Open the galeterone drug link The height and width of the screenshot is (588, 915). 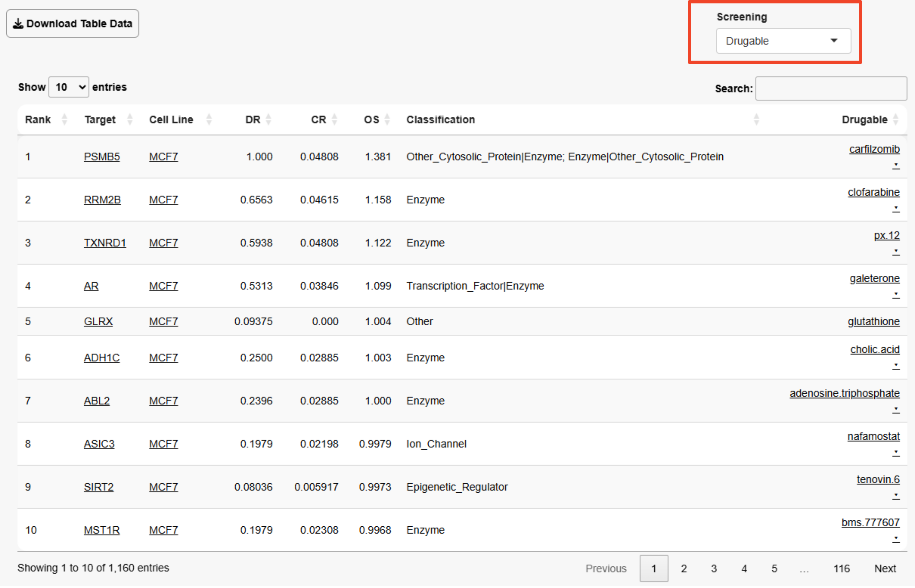tap(874, 278)
